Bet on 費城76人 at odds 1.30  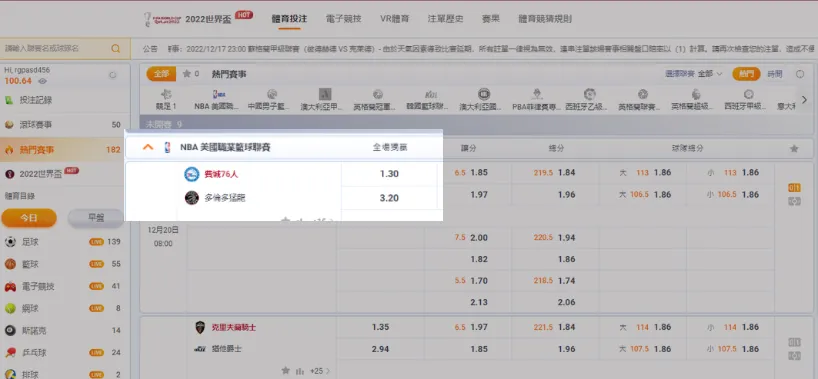click(389, 174)
